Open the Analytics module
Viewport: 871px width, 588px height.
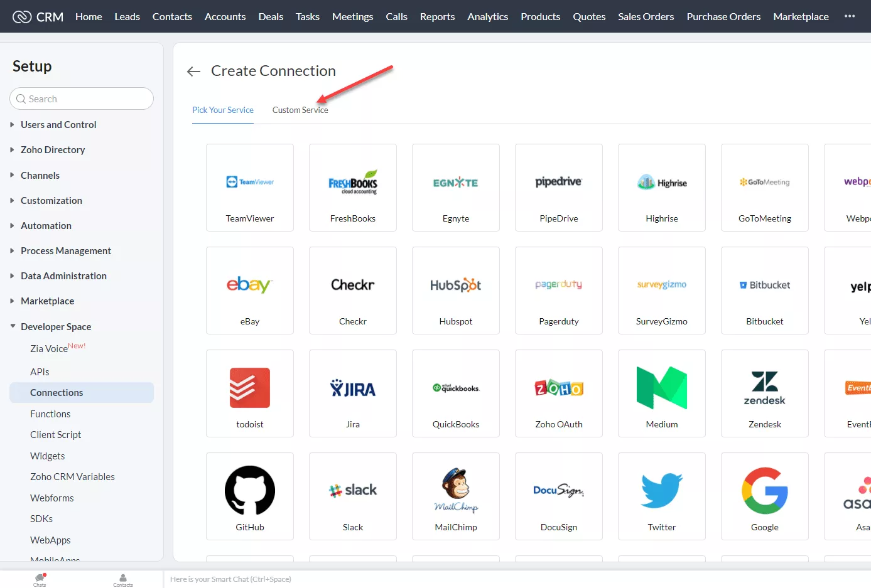tap(487, 17)
